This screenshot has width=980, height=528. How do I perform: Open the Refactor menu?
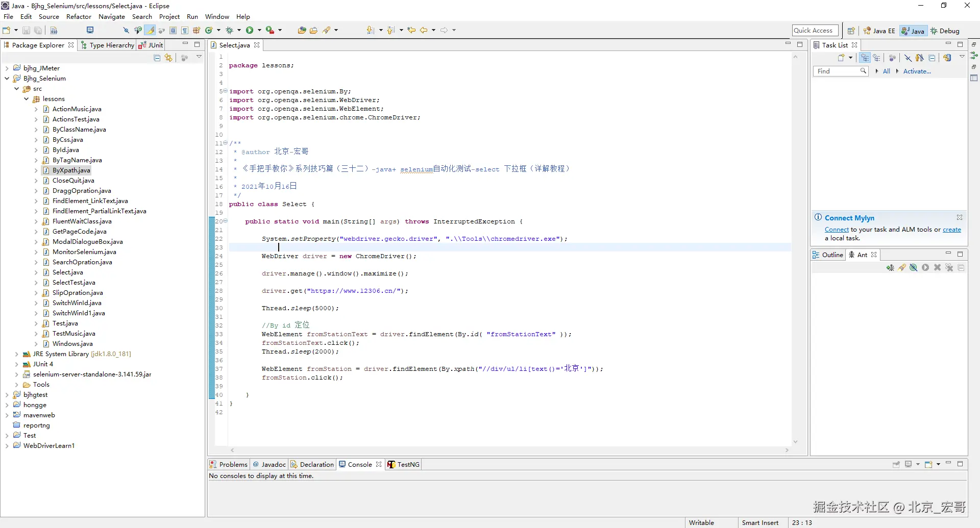(x=79, y=17)
